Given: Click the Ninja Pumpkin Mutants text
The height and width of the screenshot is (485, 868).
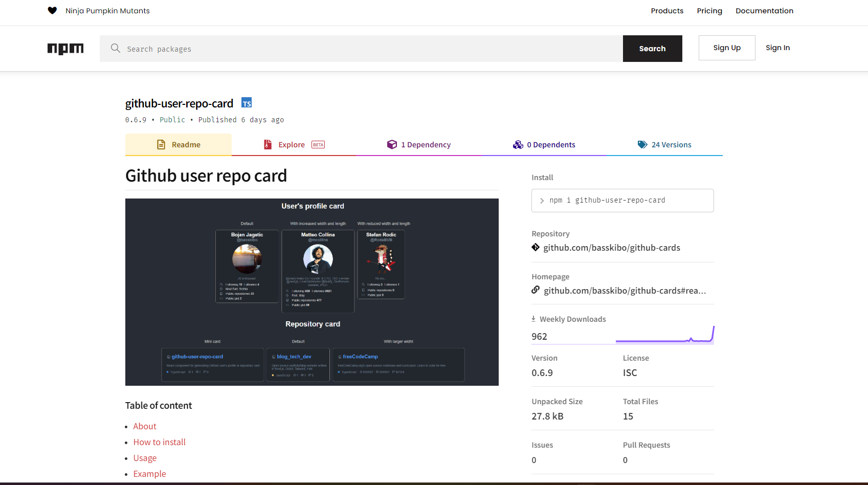Looking at the screenshot, I should [x=107, y=11].
